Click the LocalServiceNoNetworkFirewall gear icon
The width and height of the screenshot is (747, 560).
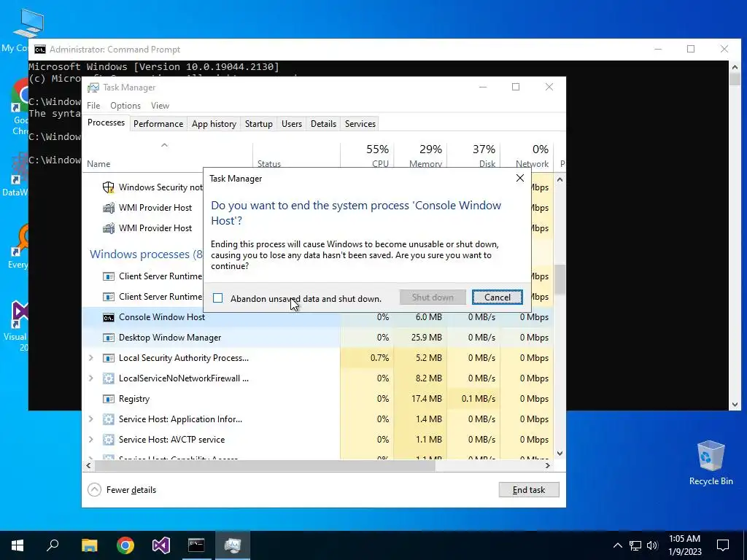pyautogui.click(x=109, y=378)
